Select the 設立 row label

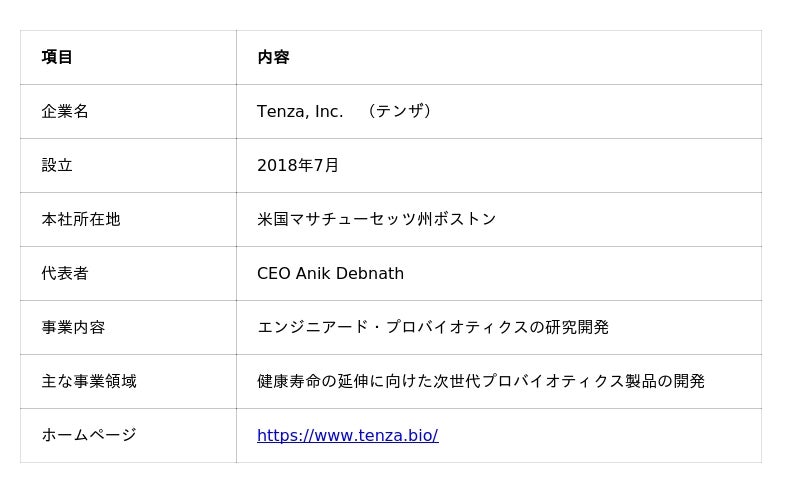pyautogui.click(x=57, y=165)
